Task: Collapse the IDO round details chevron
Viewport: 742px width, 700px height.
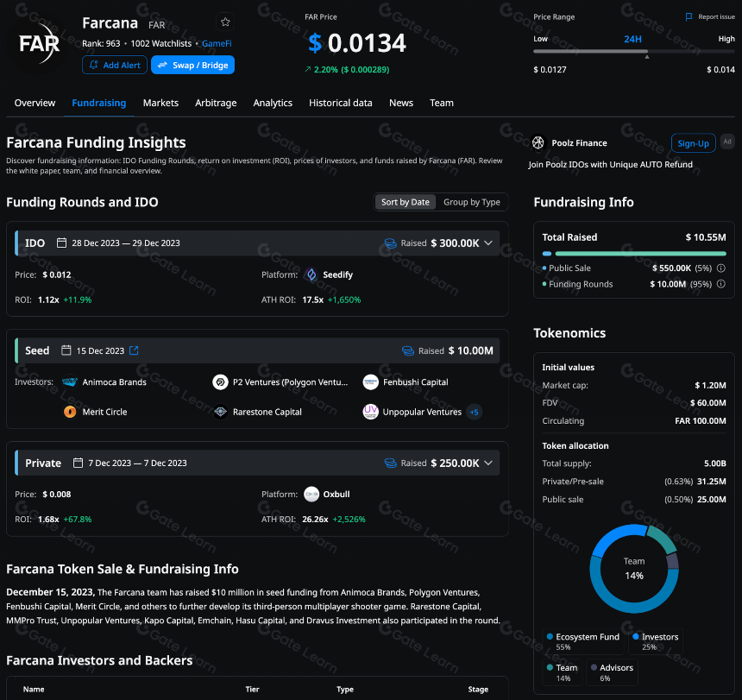Action: click(x=489, y=243)
